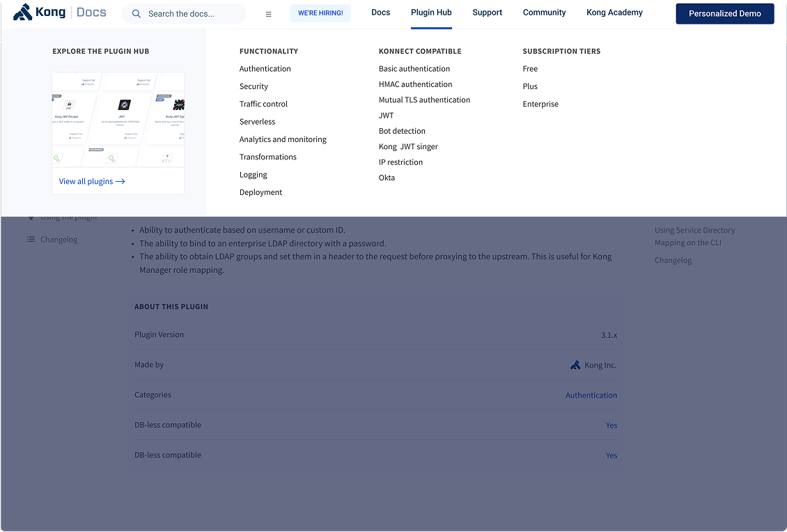Screen dimensions: 787x532
Task: Click the Kong Inc. icon in Made by row
Action: pos(575,364)
